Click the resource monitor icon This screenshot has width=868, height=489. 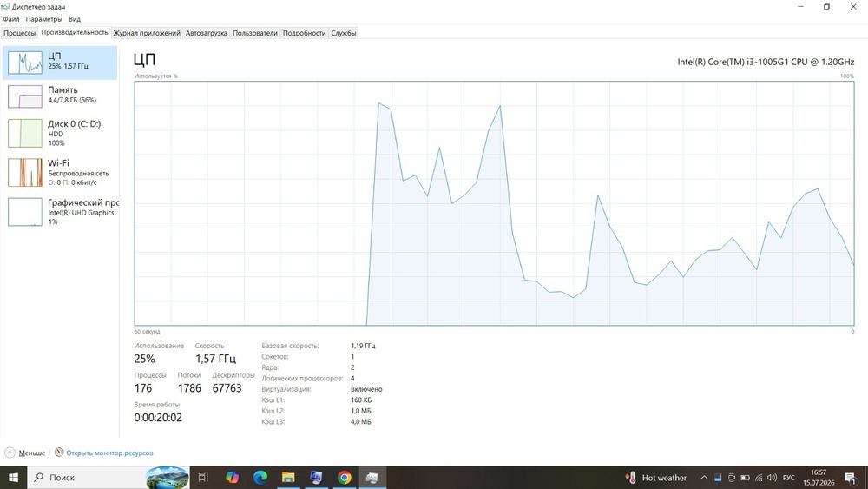pyautogui.click(x=59, y=452)
